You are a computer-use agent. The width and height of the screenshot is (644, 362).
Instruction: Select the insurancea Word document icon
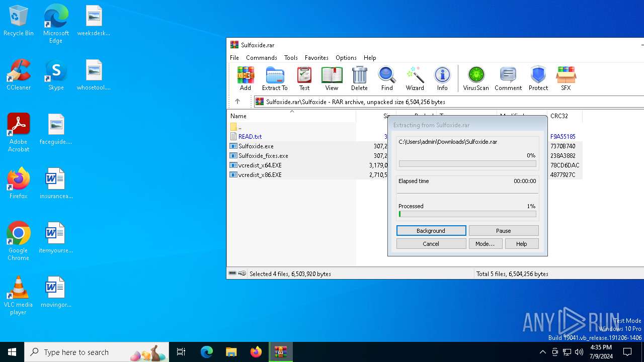[56, 184]
